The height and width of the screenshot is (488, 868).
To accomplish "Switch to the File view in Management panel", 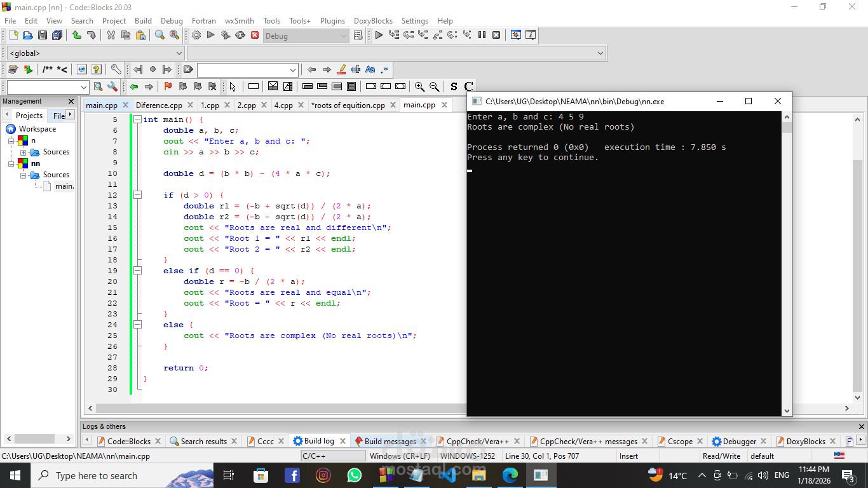I will 57,115.
